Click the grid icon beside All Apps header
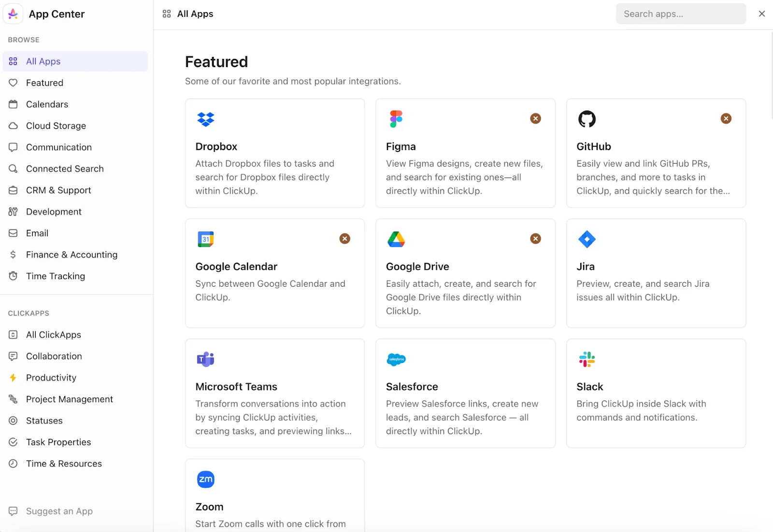Screen dimensions: 773x532 pos(167,14)
